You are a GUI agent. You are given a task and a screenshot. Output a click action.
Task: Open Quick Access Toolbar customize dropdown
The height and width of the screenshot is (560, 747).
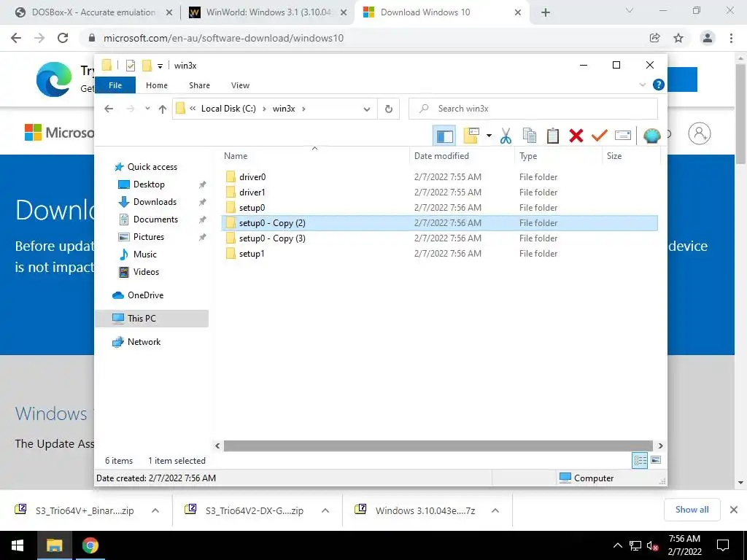[x=160, y=66]
